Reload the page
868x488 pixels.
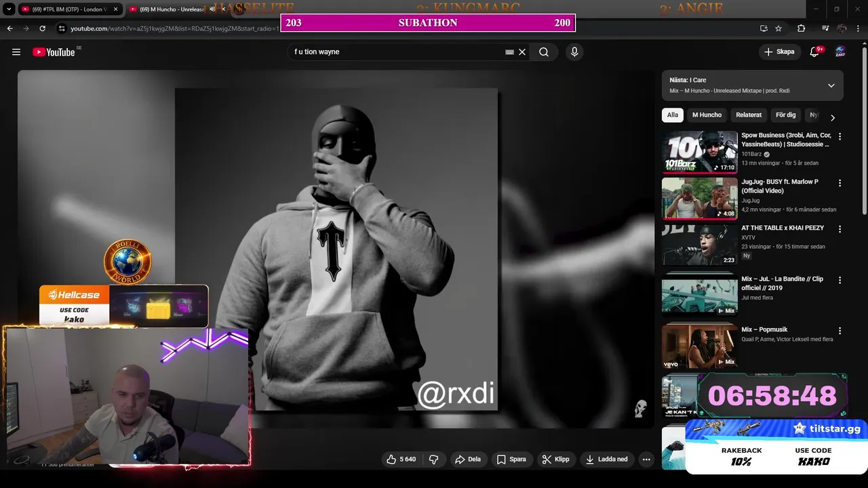(x=43, y=28)
